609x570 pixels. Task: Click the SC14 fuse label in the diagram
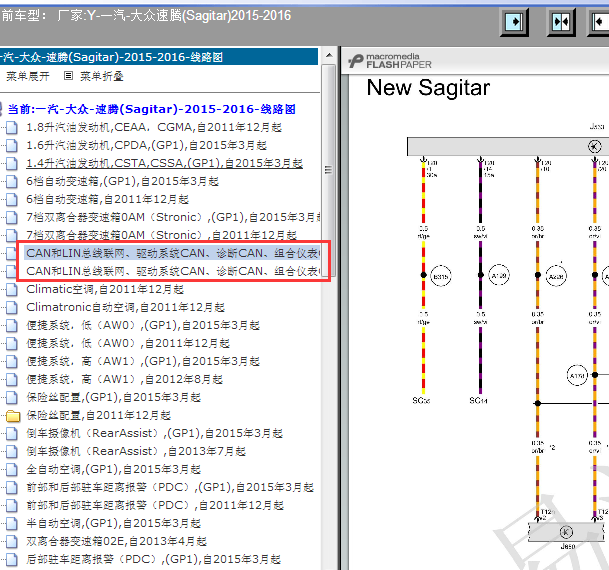(478, 400)
